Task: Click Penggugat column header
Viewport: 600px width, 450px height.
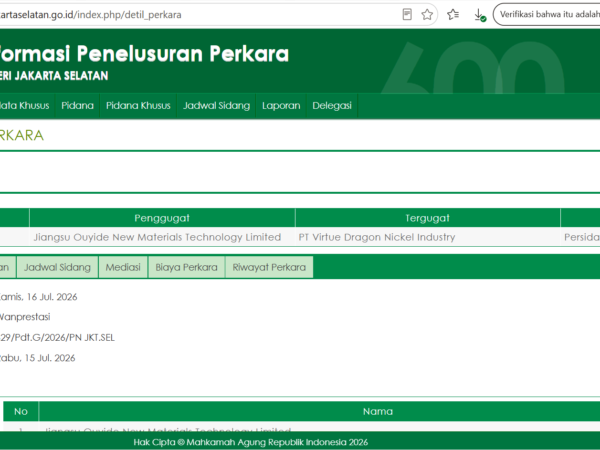Action: coord(162,218)
